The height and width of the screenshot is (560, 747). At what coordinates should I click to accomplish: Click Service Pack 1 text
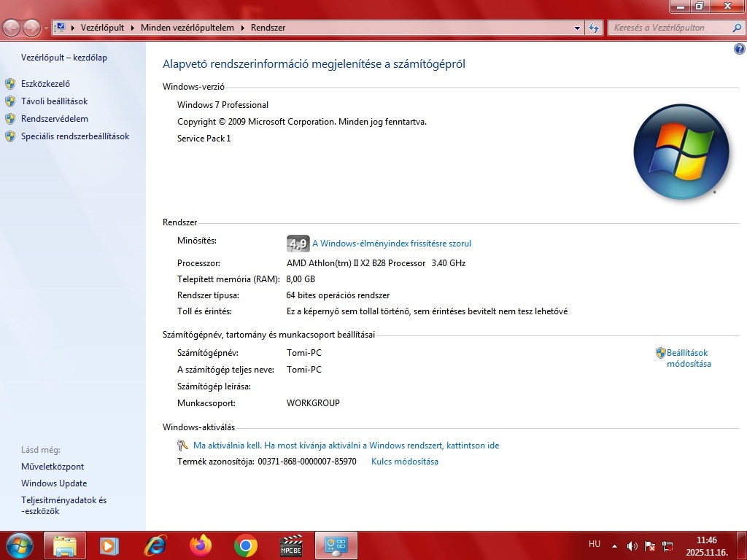[204, 139]
